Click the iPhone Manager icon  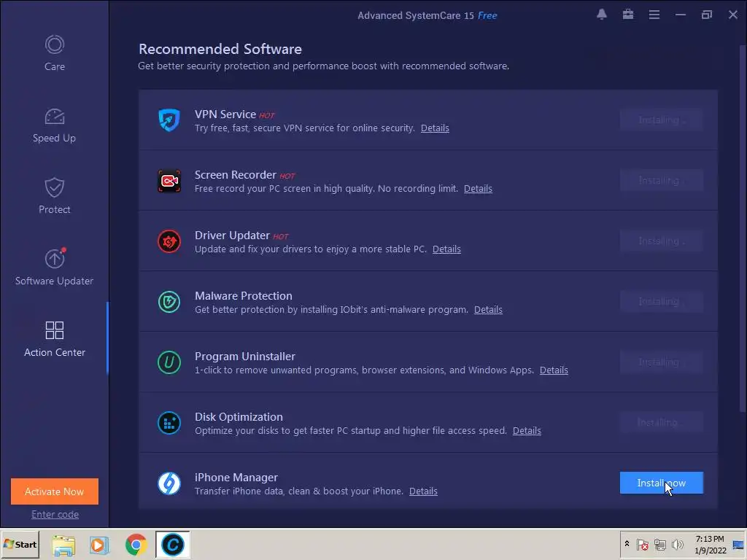coord(169,483)
